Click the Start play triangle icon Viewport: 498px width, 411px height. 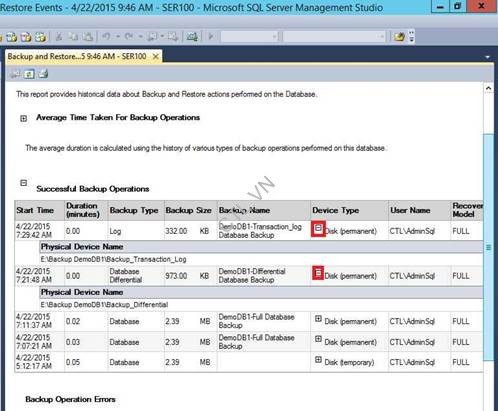point(211,36)
